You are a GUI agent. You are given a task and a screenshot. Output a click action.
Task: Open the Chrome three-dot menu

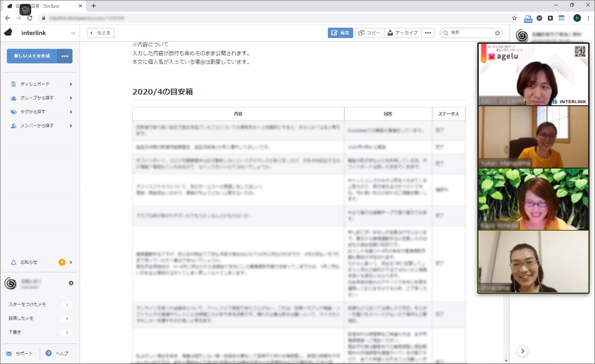[x=588, y=18]
